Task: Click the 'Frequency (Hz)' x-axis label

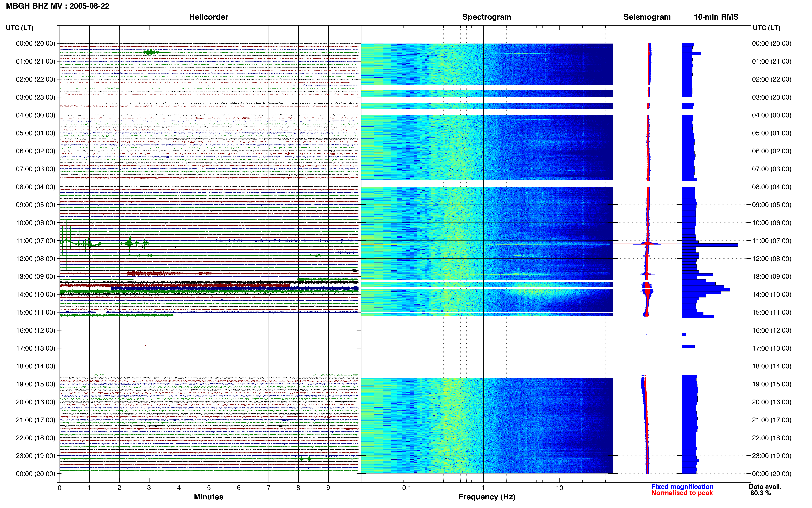Action: point(487,497)
